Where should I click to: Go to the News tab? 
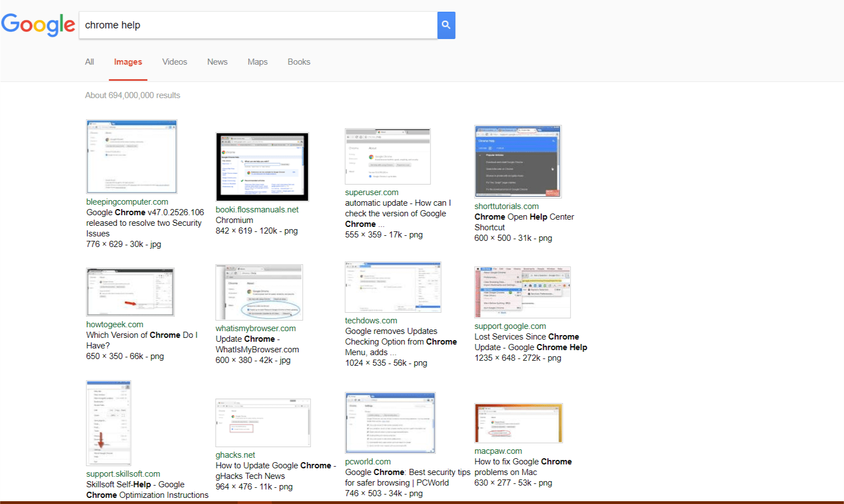(x=218, y=62)
